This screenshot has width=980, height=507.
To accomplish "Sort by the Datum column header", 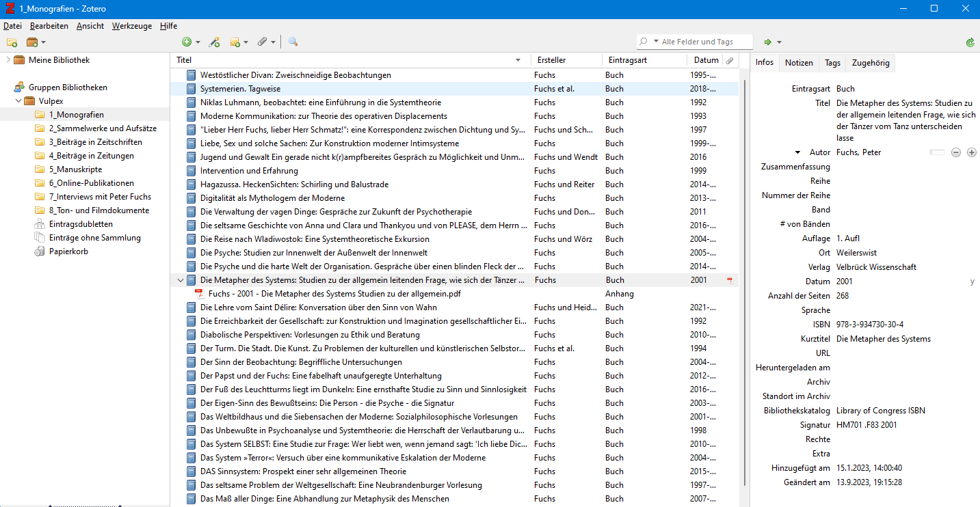I will [705, 60].
